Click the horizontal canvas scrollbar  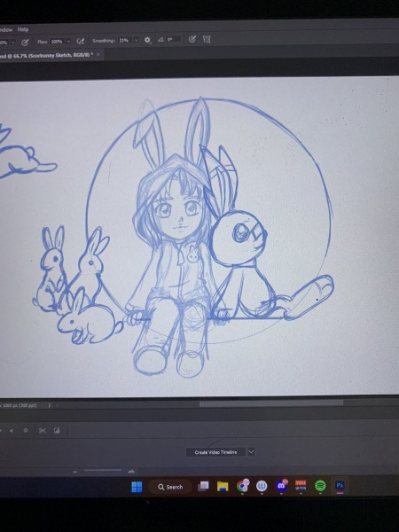tap(271, 403)
